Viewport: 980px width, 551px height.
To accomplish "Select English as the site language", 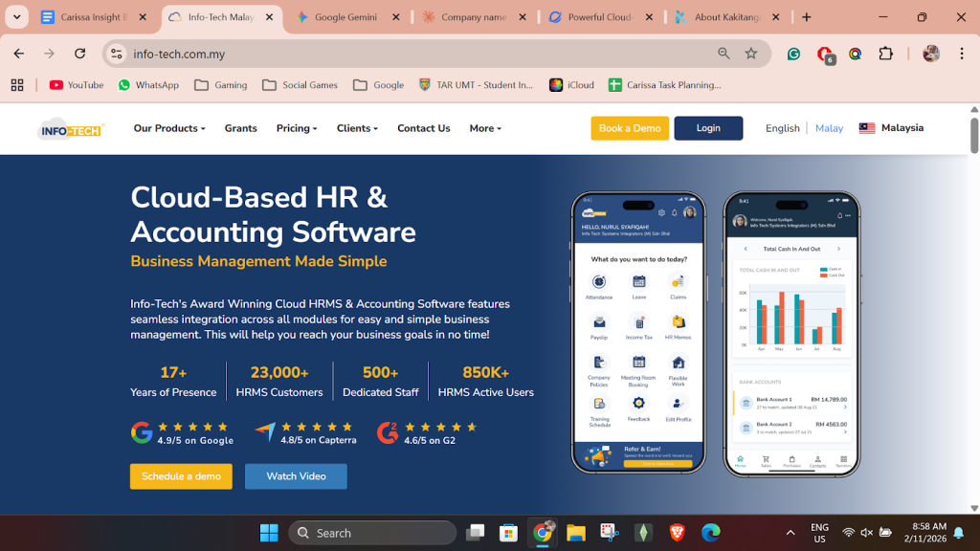I will click(782, 128).
